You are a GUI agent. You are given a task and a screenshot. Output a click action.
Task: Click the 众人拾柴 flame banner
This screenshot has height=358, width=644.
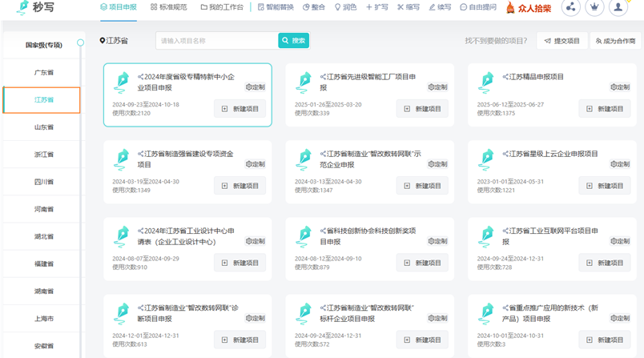coord(528,7)
